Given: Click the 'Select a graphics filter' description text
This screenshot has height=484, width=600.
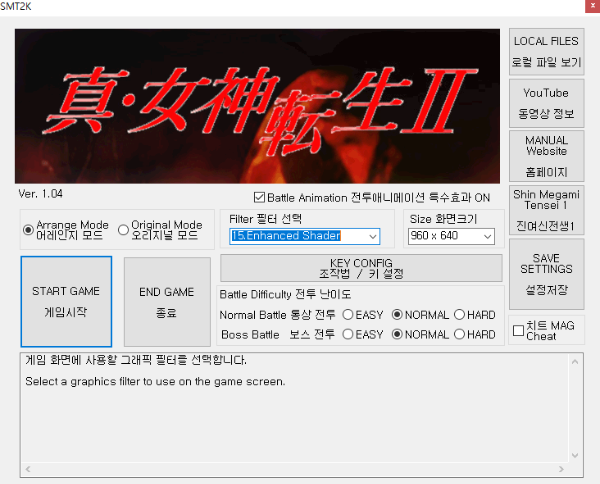Looking at the screenshot, I should click(x=155, y=381).
